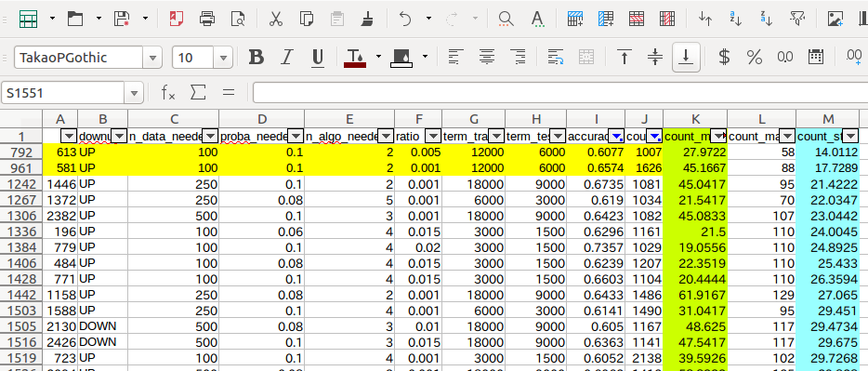The height and width of the screenshot is (371, 868).
Task: Select row header 1242
Action: pos(21,184)
